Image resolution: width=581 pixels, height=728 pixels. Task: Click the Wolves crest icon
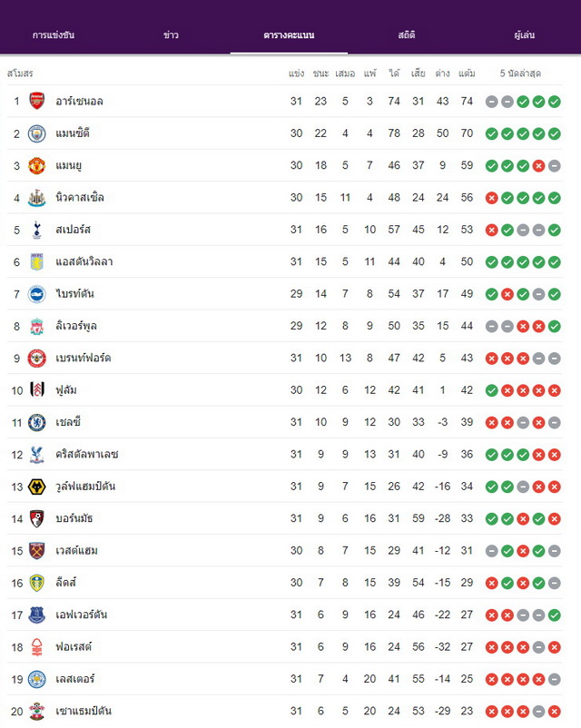36,487
